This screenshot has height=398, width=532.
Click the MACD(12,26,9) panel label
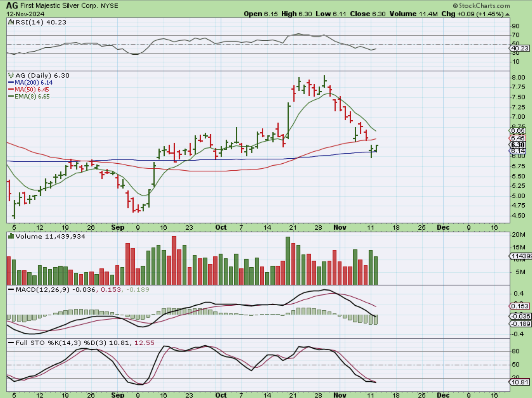click(x=43, y=289)
